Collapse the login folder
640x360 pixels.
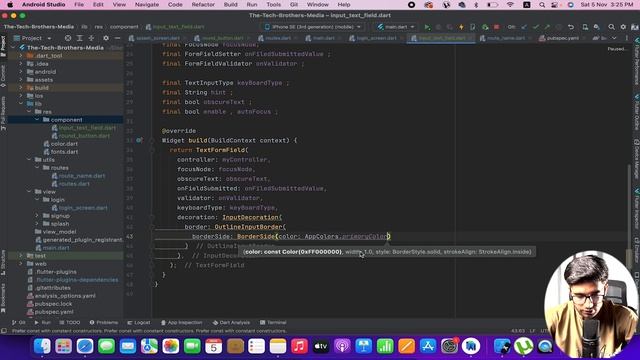tap(37, 200)
